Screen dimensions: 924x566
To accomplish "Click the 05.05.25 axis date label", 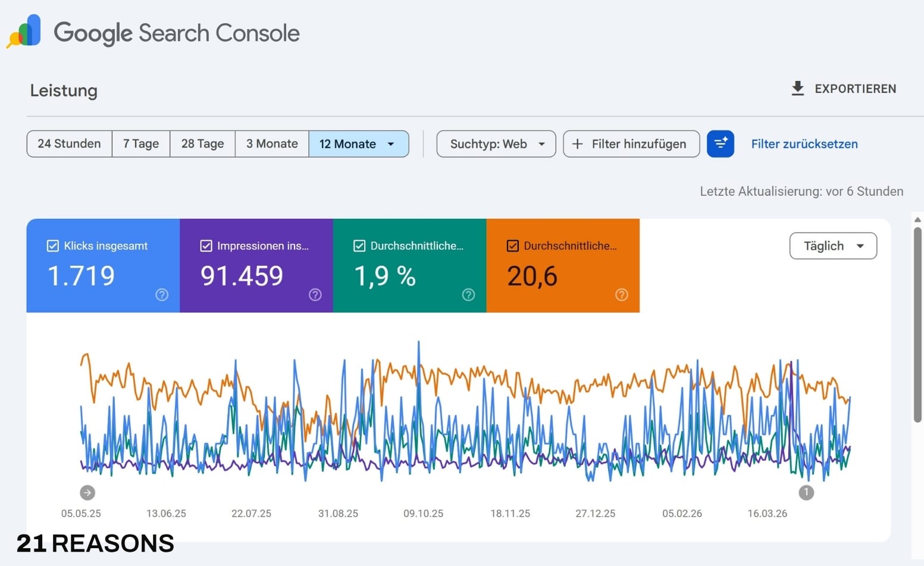I will 81,513.
